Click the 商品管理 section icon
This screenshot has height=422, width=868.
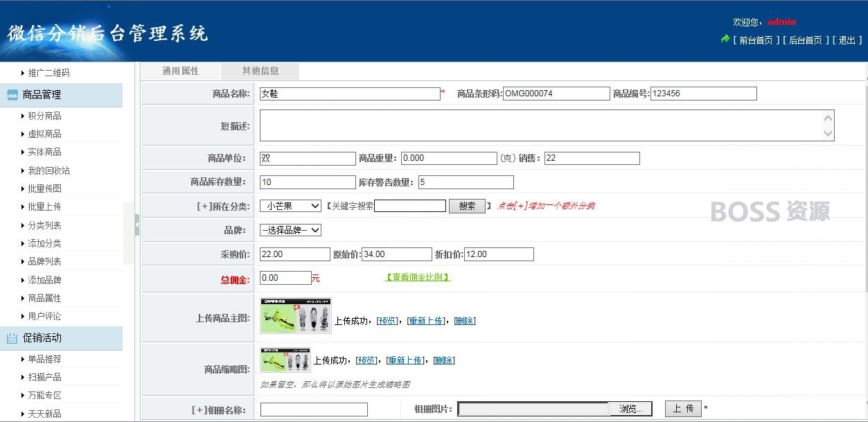(x=12, y=95)
